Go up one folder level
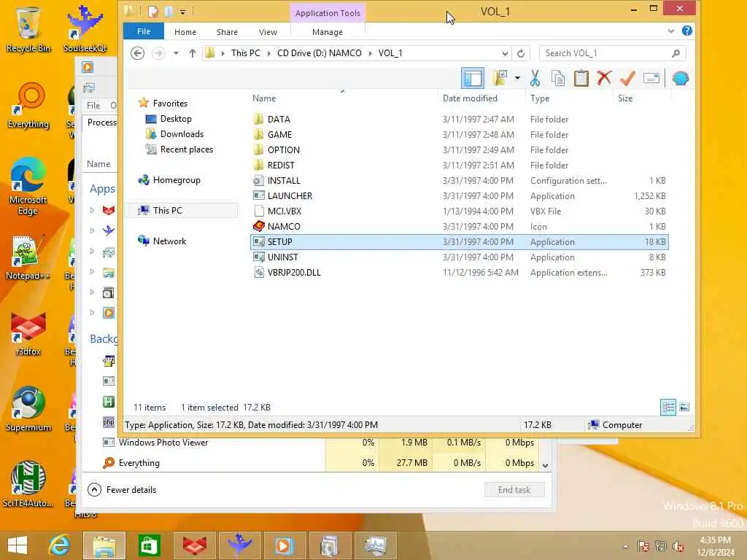Viewport: 747px width, 560px height. (193, 52)
